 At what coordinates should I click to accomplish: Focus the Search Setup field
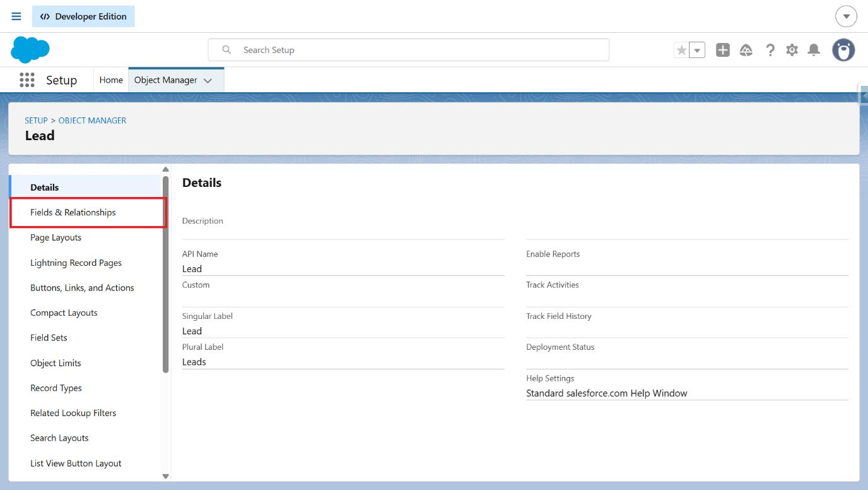click(x=409, y=50)
